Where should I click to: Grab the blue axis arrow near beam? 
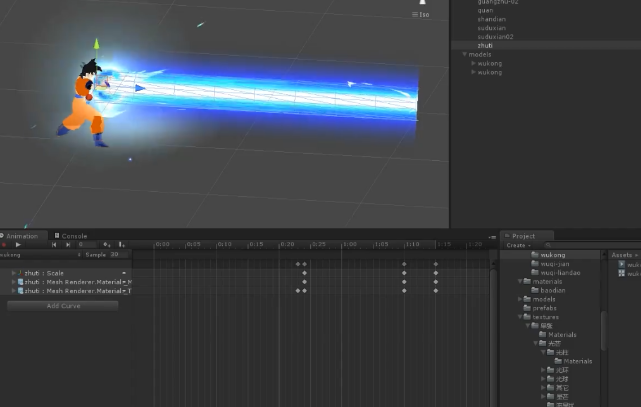point(139,87)
